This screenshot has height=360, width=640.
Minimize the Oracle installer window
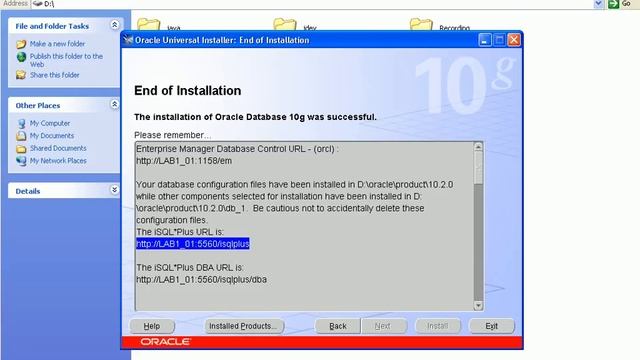(484, 40)
